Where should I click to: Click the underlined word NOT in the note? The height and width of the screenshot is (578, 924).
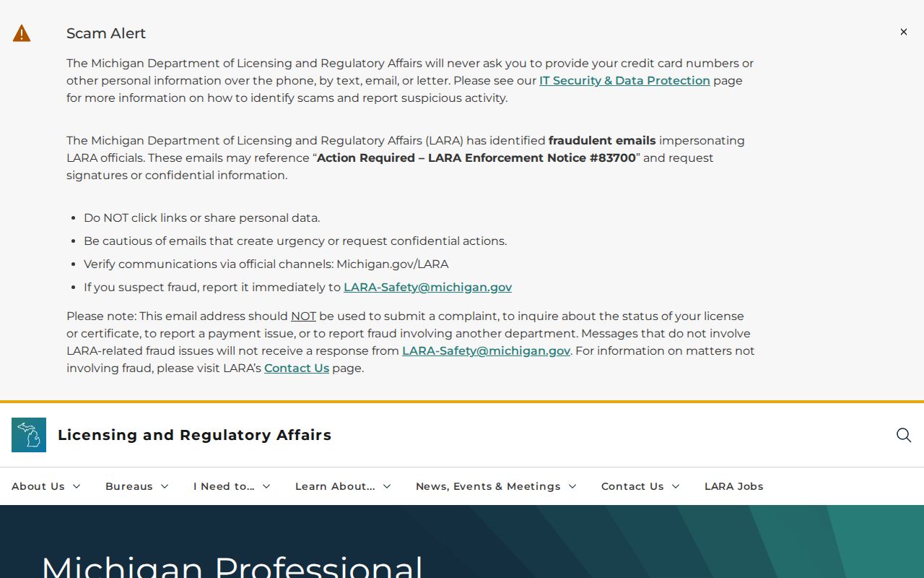303,316
